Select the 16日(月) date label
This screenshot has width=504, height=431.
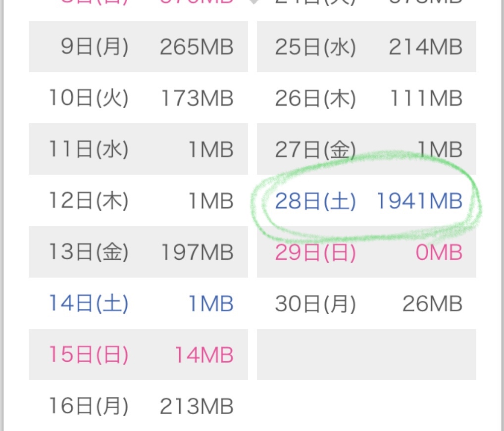pos(89,406)
